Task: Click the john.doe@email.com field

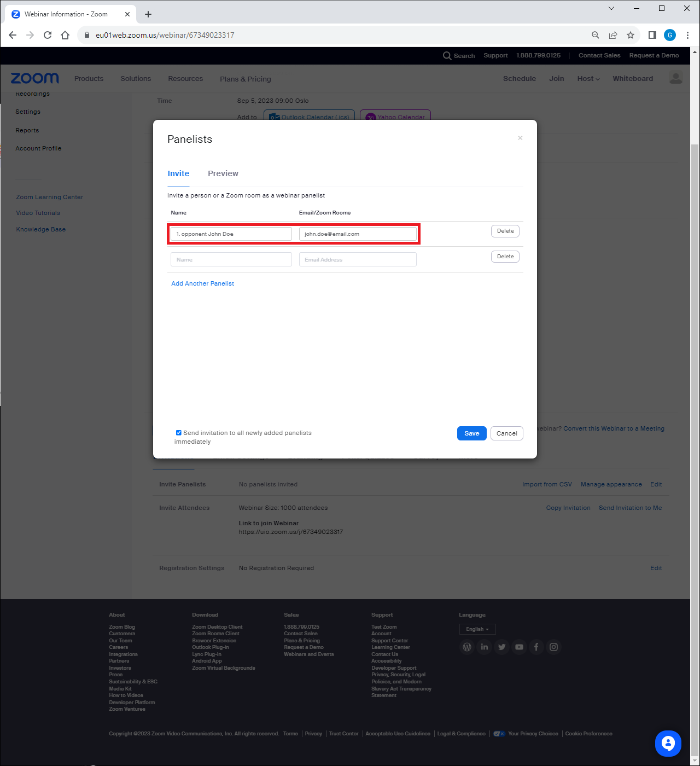Action: [358, 234]
